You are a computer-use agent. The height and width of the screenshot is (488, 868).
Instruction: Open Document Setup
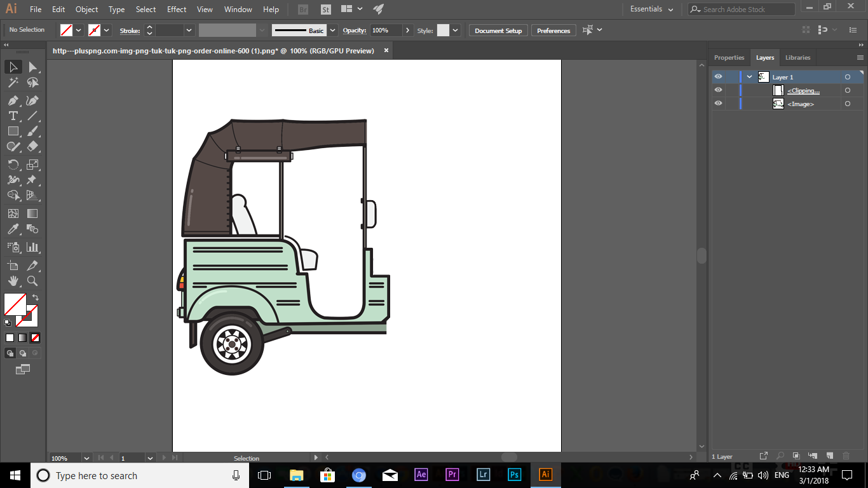pos(498,30)
